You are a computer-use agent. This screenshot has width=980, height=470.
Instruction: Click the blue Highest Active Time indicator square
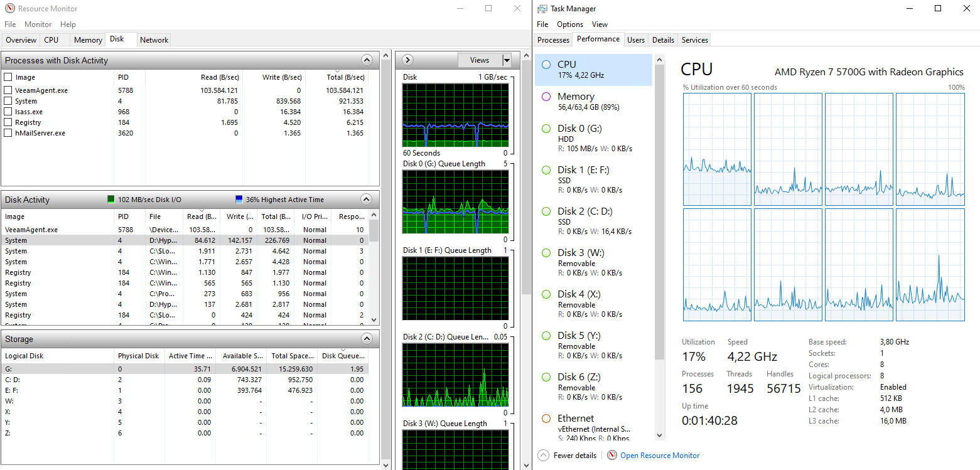[239, 200]
